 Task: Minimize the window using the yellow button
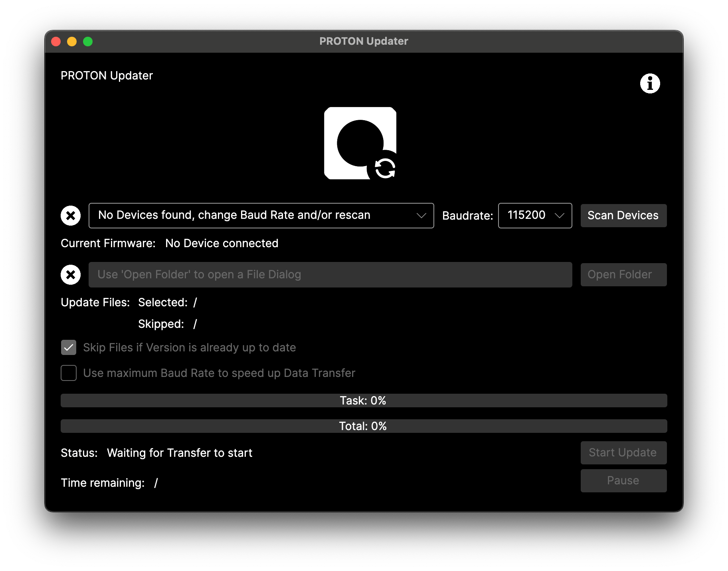[72, 42]
